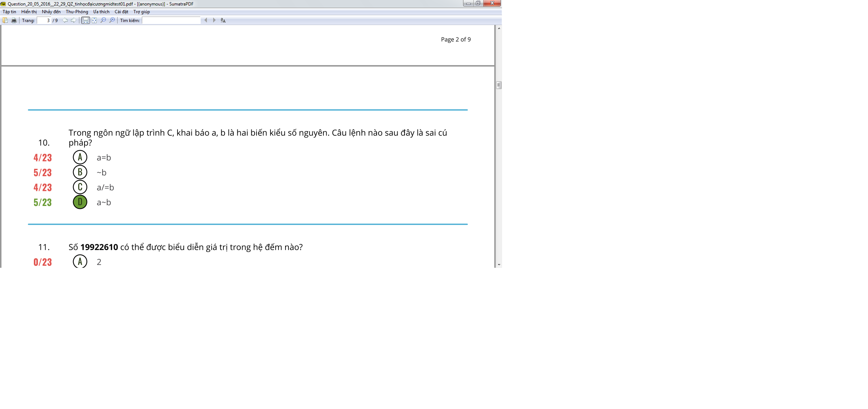The width and height of the screenshot is (868, 409).
Task: Open the Ưa thích menu
Action: point(101,12)
